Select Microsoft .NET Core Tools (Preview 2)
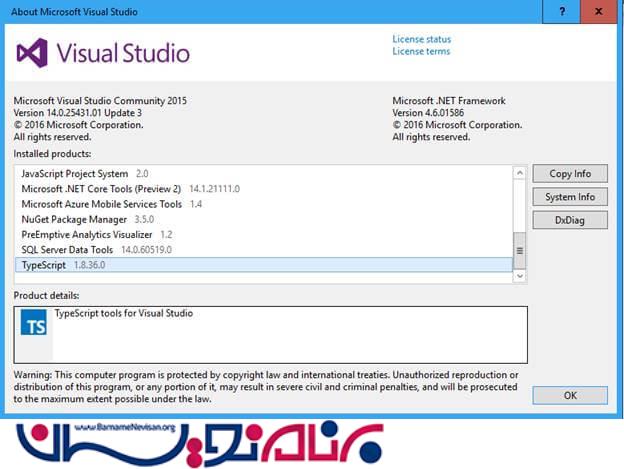624x469 pixels. point(264,189)
